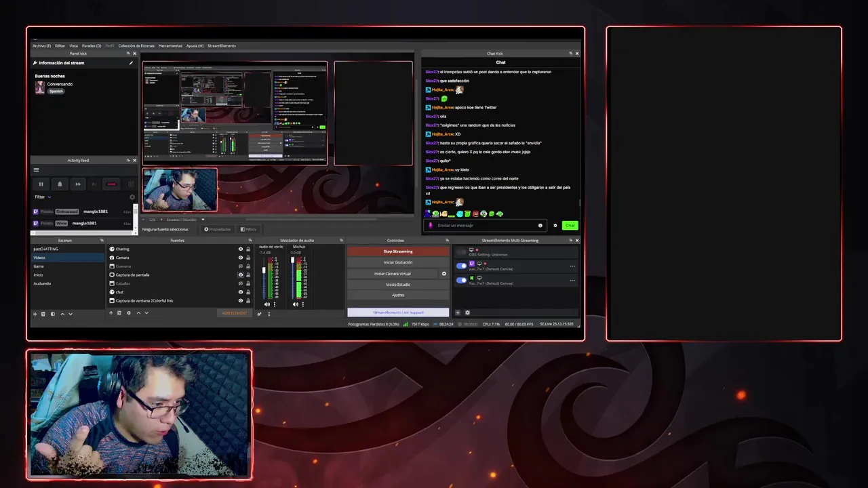Mute Audio del escritorio speaker icon

[x=267, y=304]
